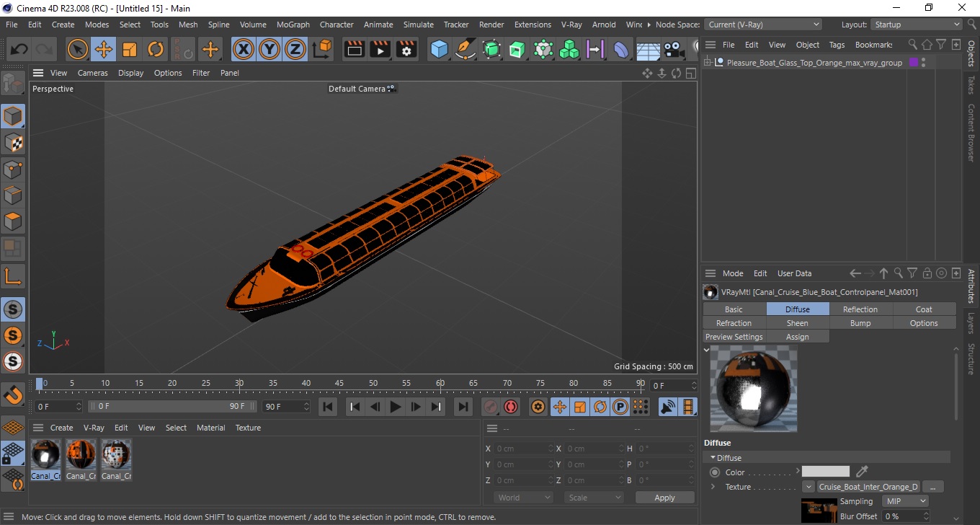Open the MoGraph menu
980x525 pixels.
tap(293, 25)
